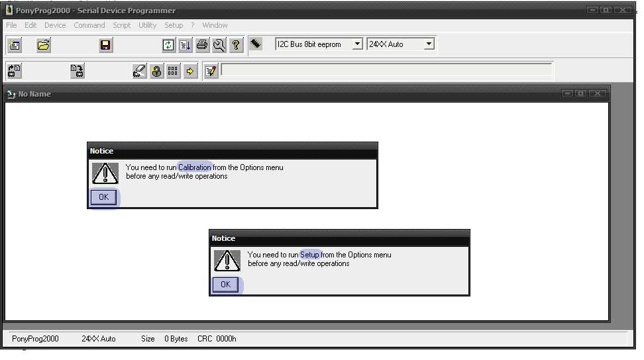The width and height of the screenshot is (644, 360).
Task: Click status bar CRC '0000h' value
Action: [227, 339]
